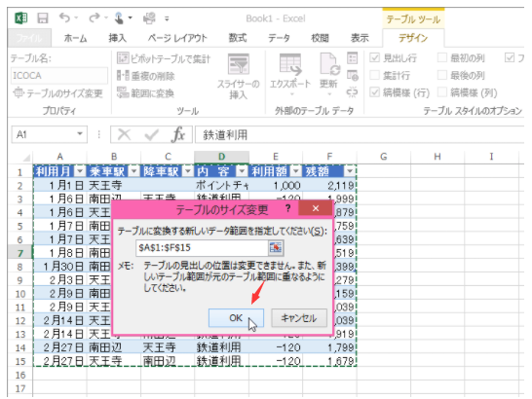Click the Redo arrow icon
This screenshot has width=532, height=399.
coord(95,18)
